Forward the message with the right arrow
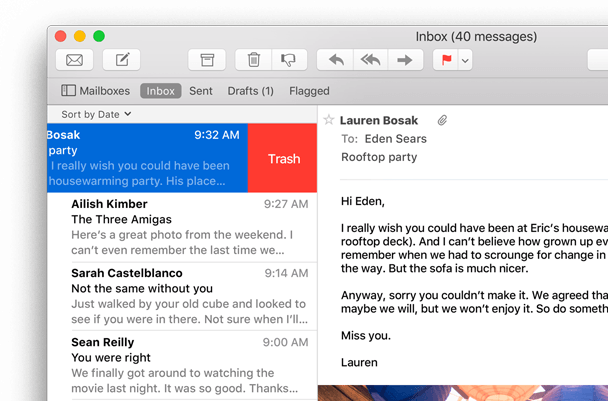The width and height of the screenshot is (608, 401). 405,60
